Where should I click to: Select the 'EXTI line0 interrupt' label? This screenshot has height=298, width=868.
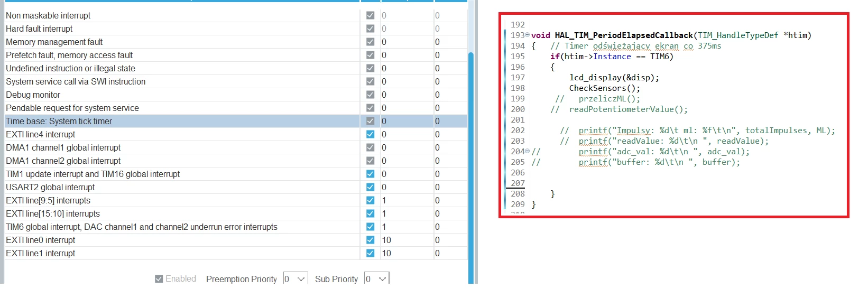[40, 240]
